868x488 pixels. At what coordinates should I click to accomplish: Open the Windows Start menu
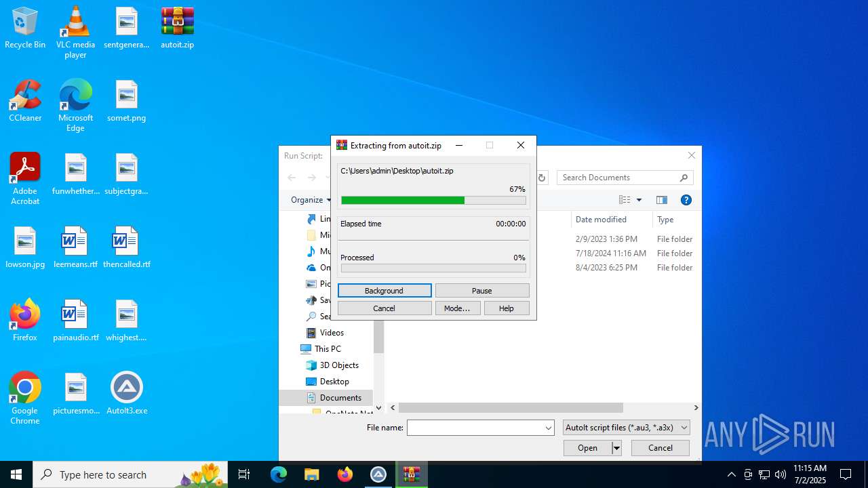pos(16,474)
